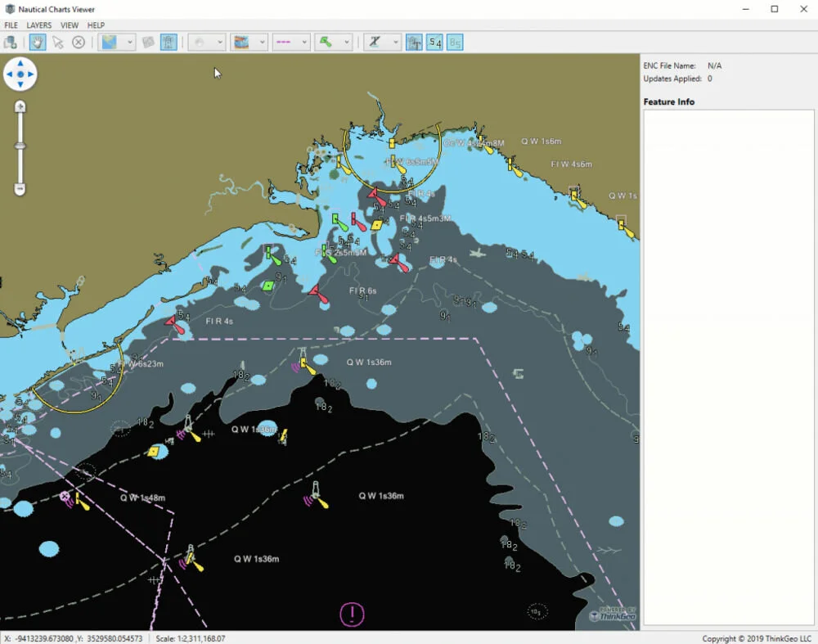Click the green buoy symbol icon
This screenshot has width=818, height=644.
tap(326, 43)
